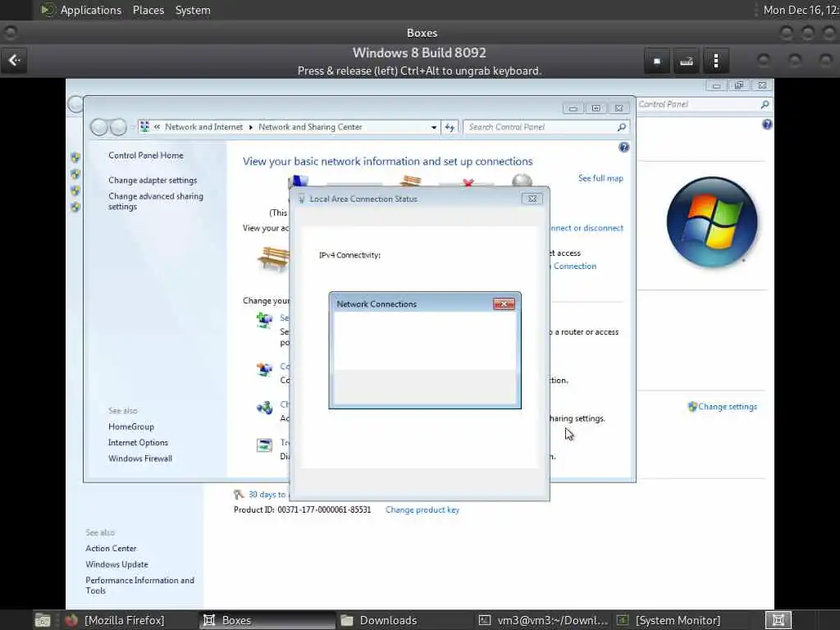Click help icon in the background System window

pos(767,125)
